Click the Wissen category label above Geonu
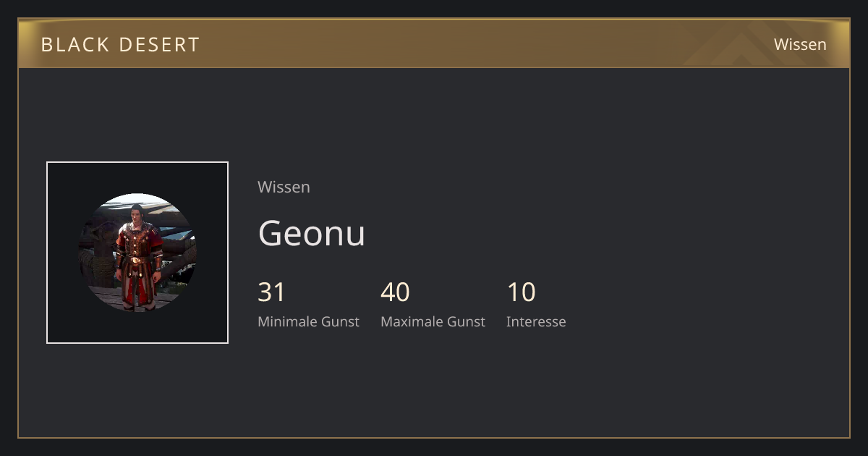 point(284,187)
